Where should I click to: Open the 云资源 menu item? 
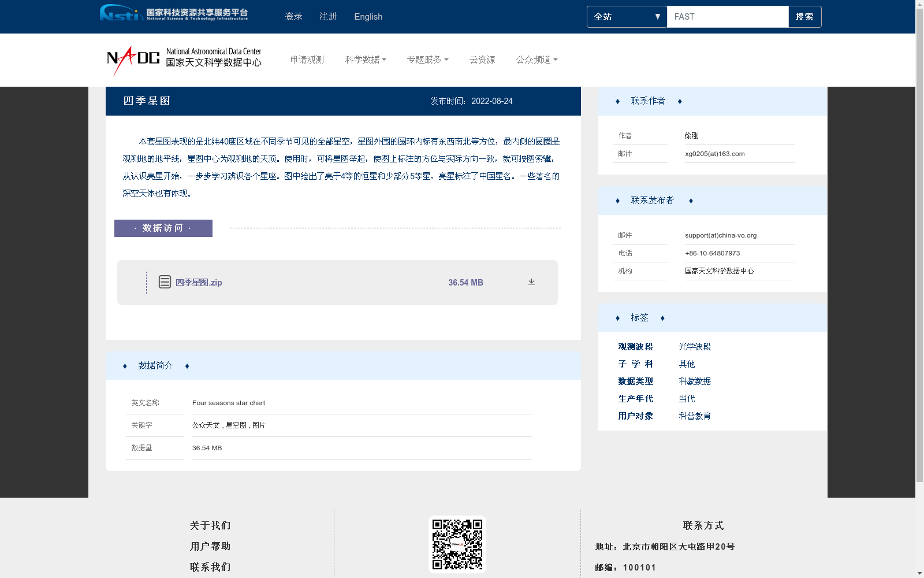coord(482,60)
